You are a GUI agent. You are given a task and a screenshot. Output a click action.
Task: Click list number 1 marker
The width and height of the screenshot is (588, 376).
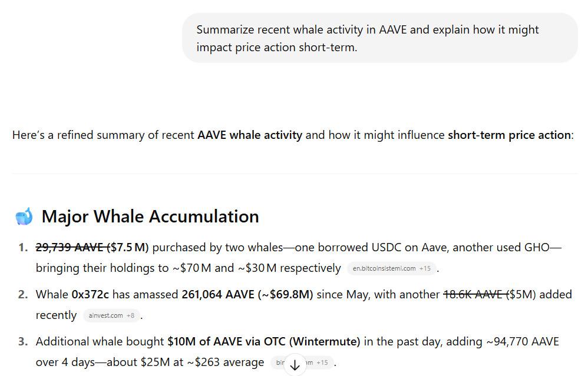23,247
